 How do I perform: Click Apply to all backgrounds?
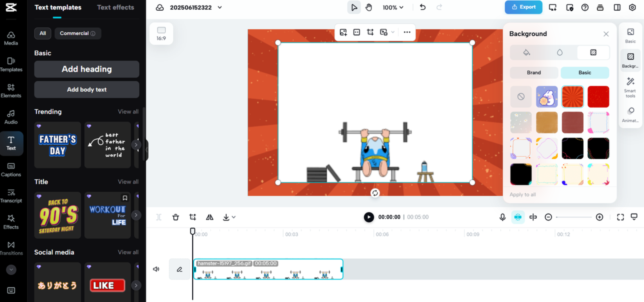[522, 194]
